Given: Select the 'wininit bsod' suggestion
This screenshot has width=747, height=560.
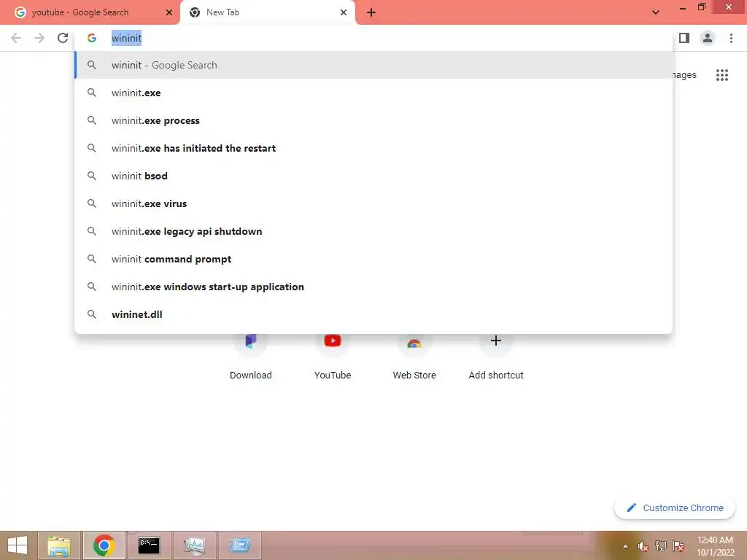Looking at the screenshot, I should point(373,176).
